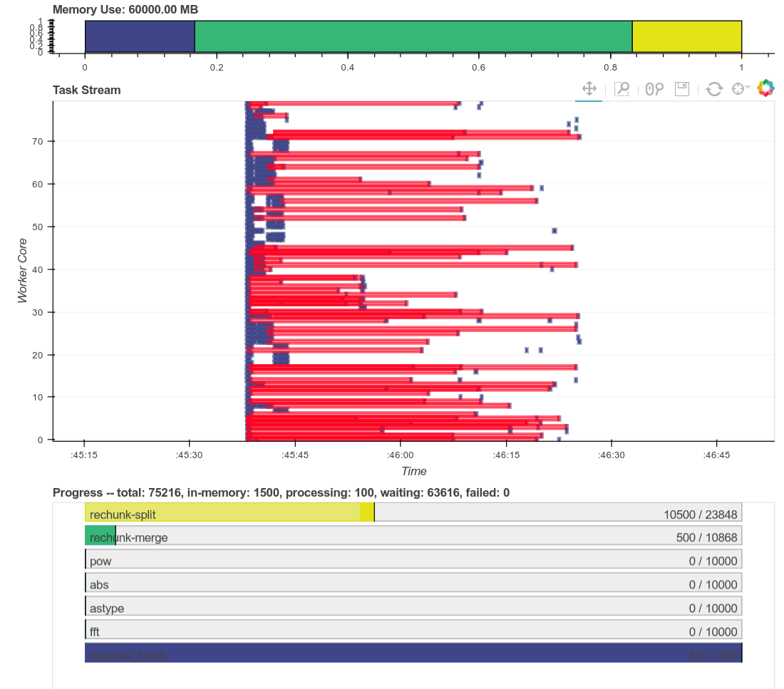Click the Progress totals summary heading
784x689 pixels.
click(281, 492)
